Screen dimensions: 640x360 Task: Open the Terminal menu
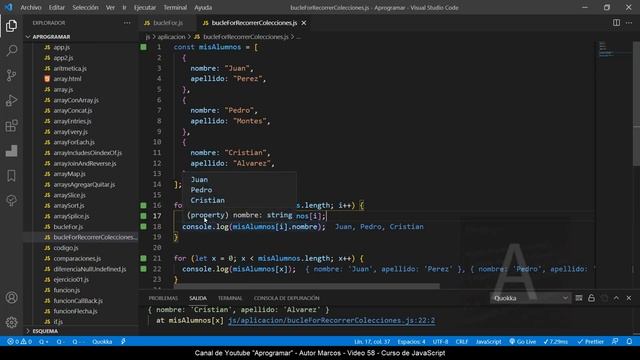(175, 7)
